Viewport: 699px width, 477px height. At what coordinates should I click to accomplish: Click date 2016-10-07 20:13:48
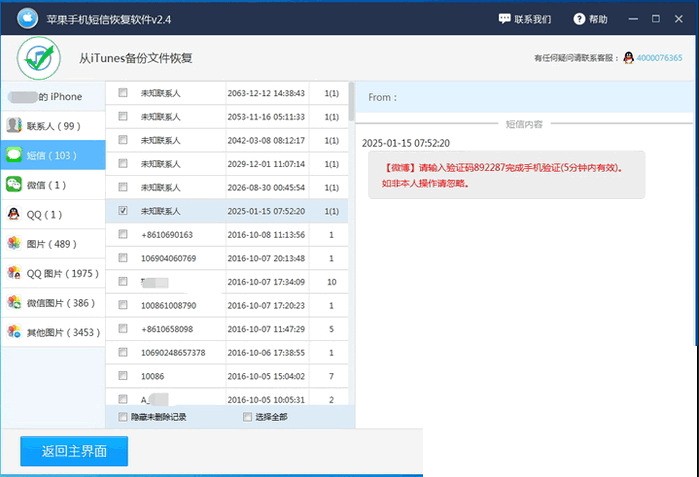click(x=266, y=258)
